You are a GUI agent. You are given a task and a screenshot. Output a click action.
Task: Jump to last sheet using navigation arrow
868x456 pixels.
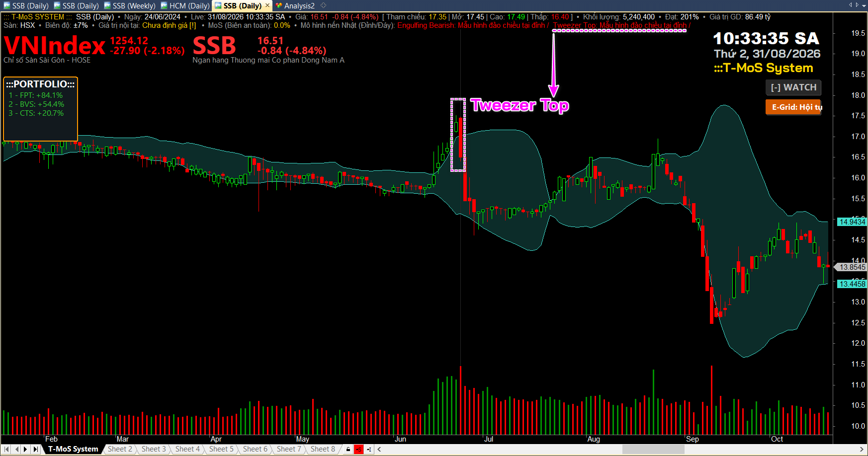[35, 449]
